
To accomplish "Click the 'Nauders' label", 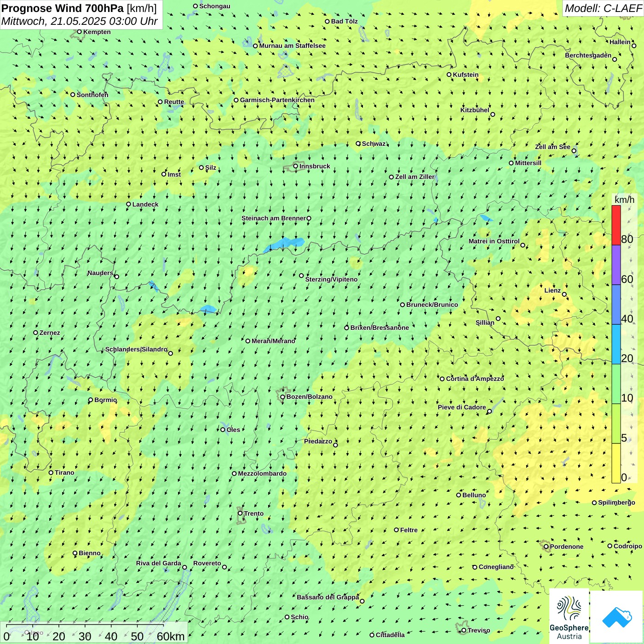I will [x=100, y=273].
